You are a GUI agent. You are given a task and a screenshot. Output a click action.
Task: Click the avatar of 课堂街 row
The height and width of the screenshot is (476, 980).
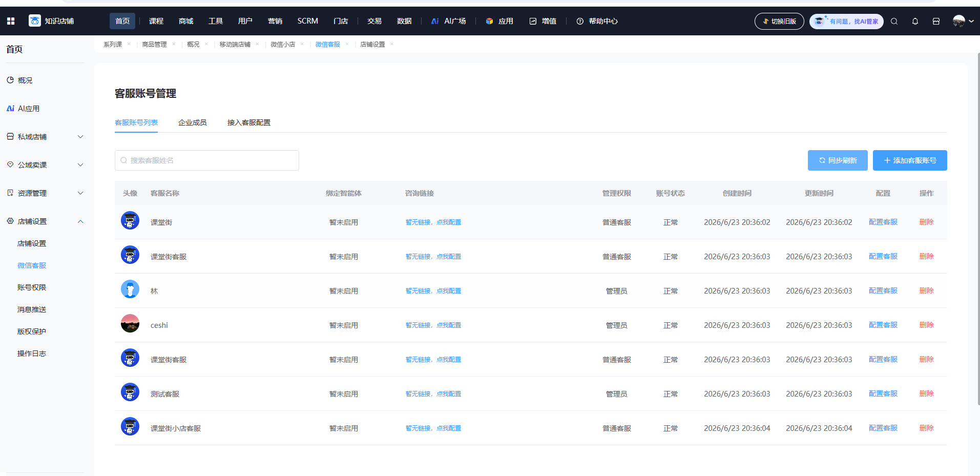[130, 220]
